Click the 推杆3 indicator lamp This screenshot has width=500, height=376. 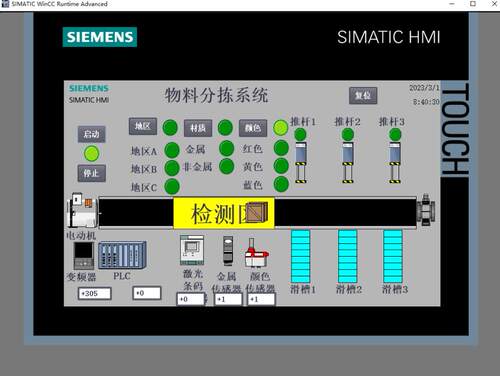coord(395,135)
